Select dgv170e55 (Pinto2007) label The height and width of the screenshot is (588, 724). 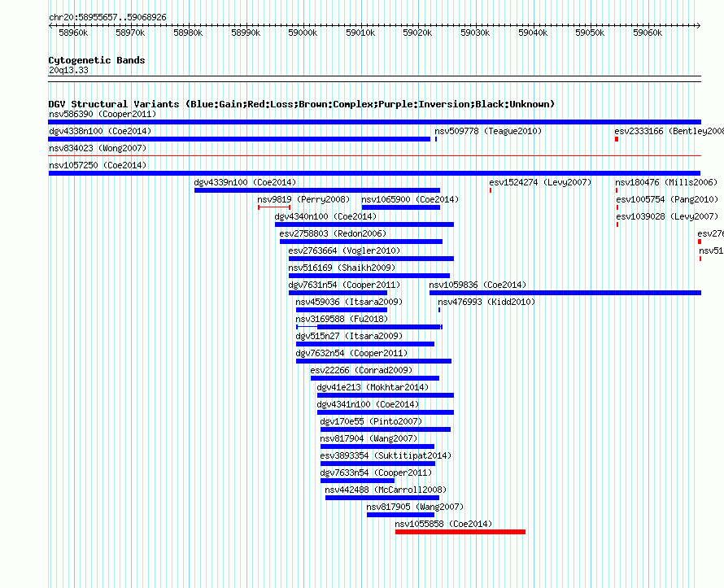[x=371, y=421]
